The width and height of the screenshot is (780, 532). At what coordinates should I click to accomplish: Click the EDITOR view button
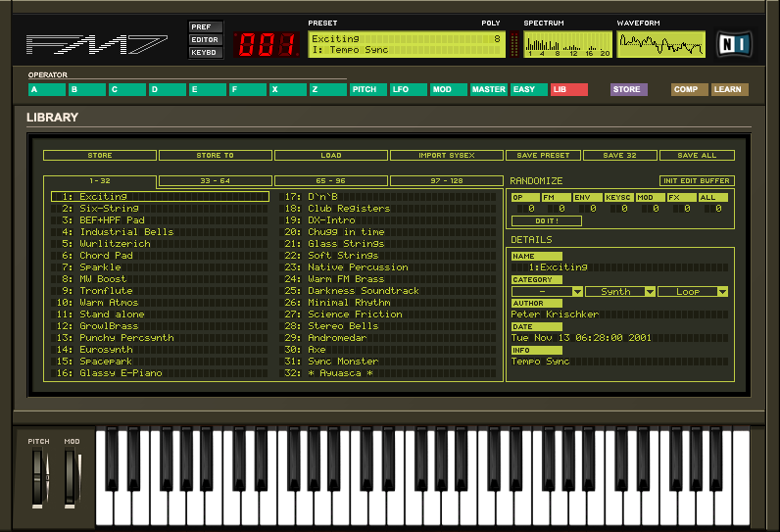coord(205,40)
